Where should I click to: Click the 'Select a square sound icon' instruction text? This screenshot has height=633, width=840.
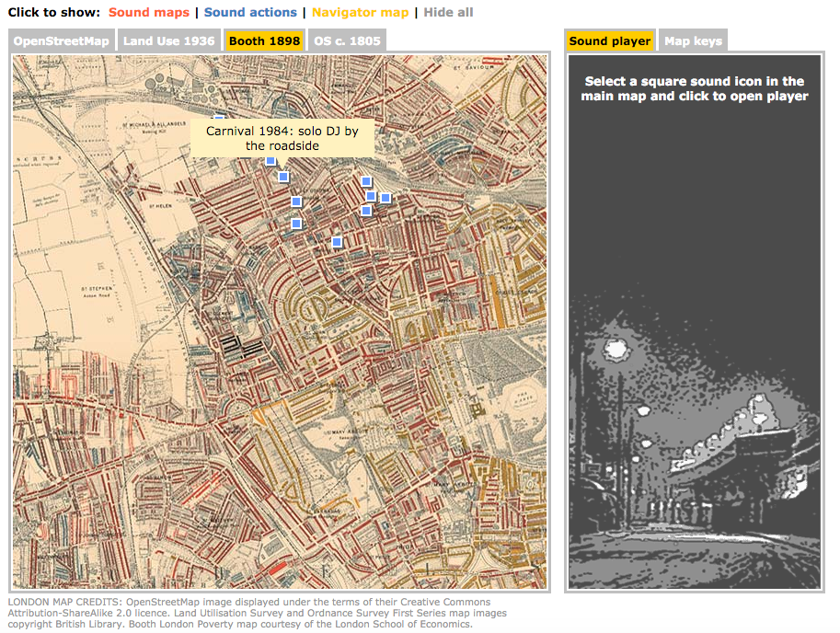(695, 88)
